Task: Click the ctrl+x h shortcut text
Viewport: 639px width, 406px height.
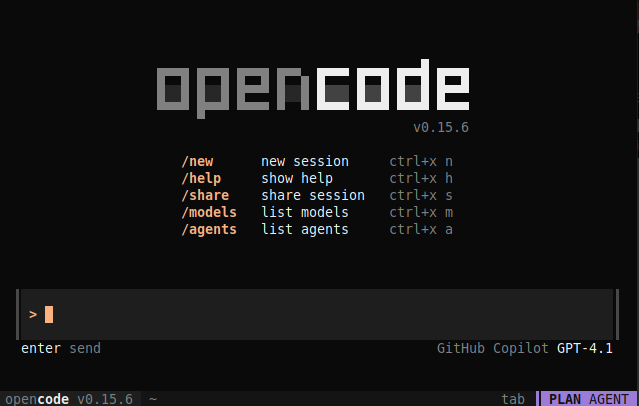Action: (x=421, y=179)
